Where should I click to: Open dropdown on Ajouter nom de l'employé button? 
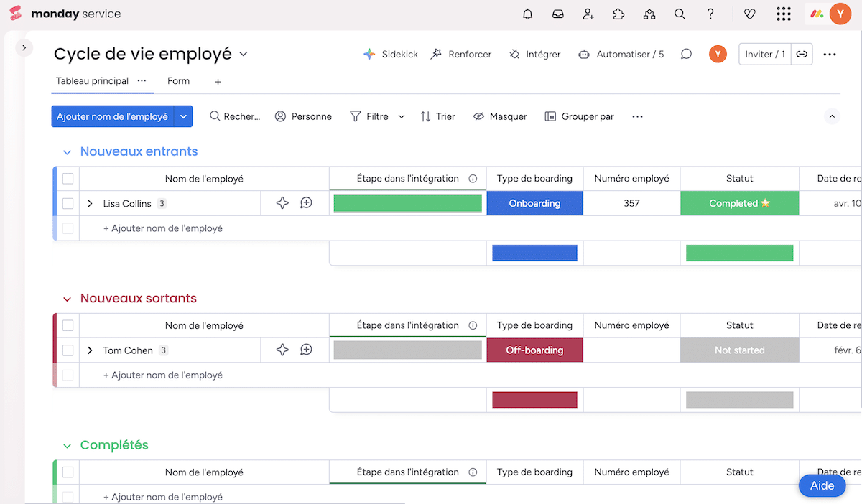coord(183,116)
